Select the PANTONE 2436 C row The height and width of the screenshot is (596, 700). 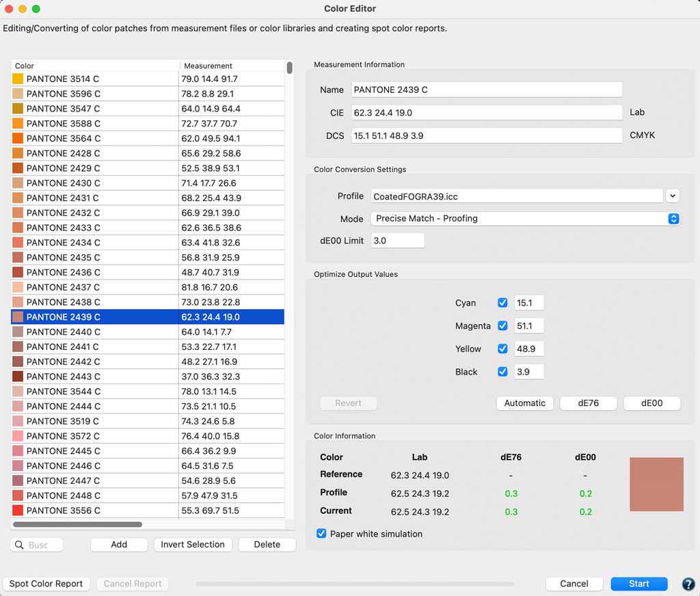coord(148,272)
